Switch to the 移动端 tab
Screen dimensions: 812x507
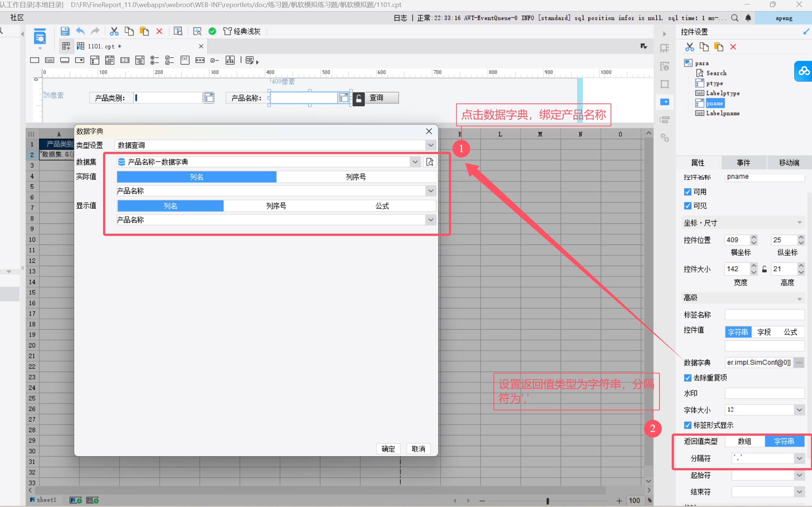pos(789,163)
